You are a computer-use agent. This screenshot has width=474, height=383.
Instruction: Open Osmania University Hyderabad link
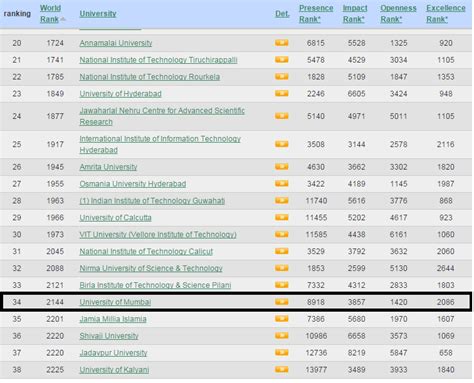click(133, 184)
